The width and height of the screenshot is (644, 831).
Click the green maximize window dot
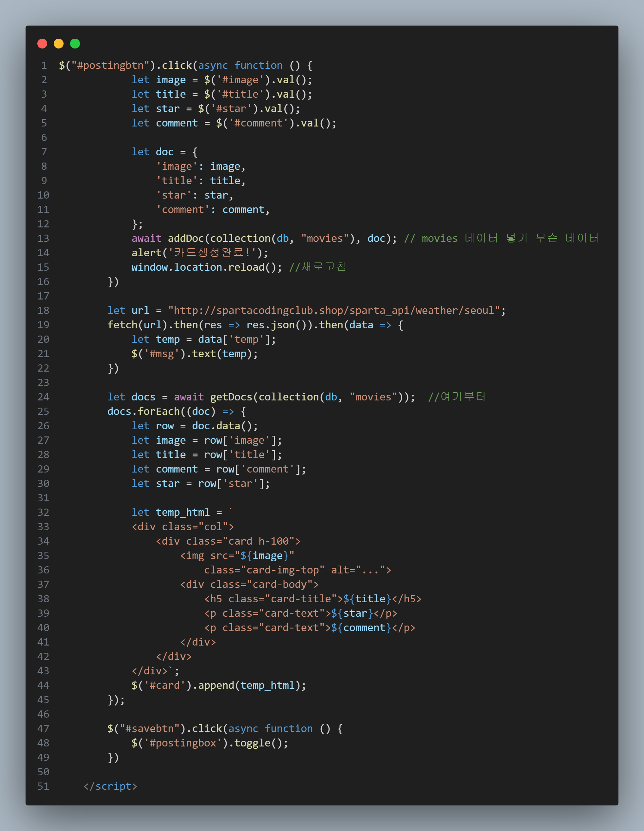pyautogui.click(x=75, y=44)
